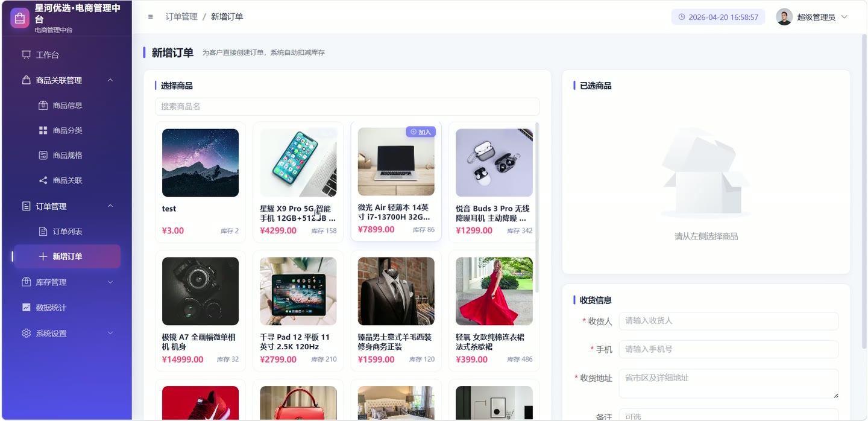Click the 请从左侧选择商品 placeholder text
The image size is (868, 421).
[706, 236]
